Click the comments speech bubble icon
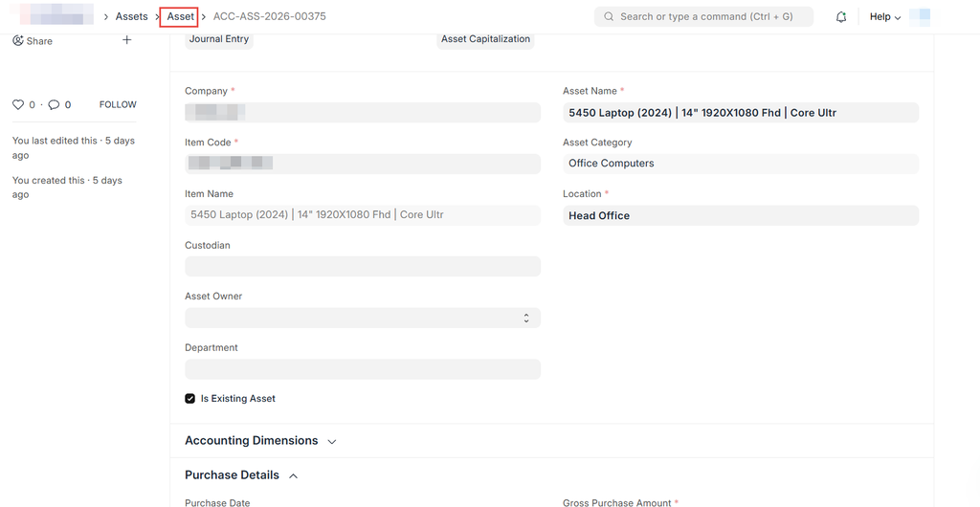 click(x=54, y=104)
